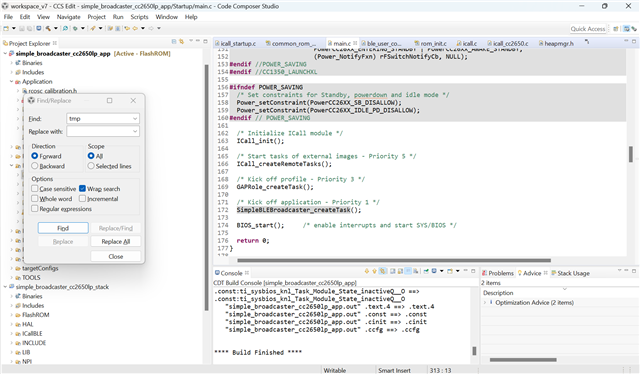Switch to icall_startup.c editor tab

coord(236,43)
